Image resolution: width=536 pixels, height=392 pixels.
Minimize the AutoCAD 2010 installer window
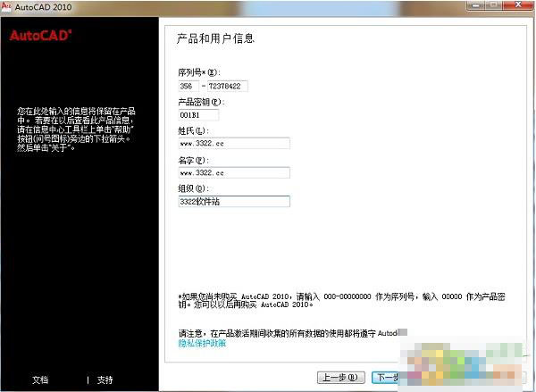coord(475,4)
